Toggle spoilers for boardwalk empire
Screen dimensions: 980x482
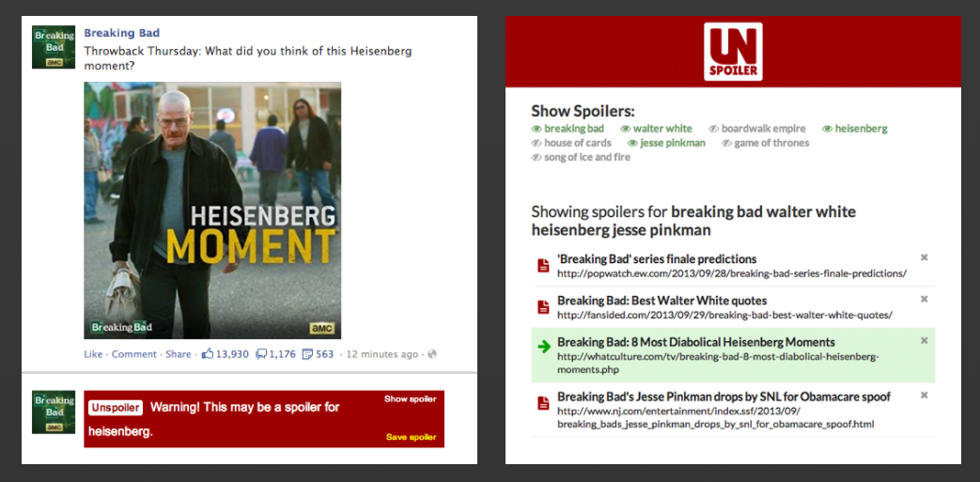click(x=757, y=129)
